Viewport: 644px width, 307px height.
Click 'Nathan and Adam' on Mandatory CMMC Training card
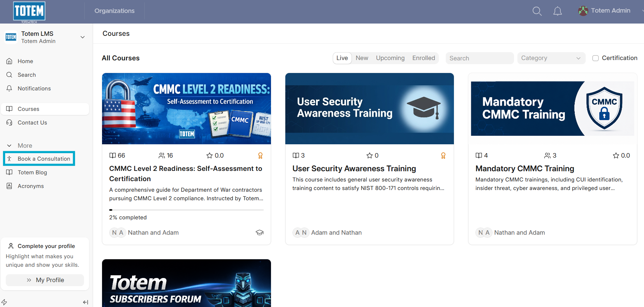519,233
